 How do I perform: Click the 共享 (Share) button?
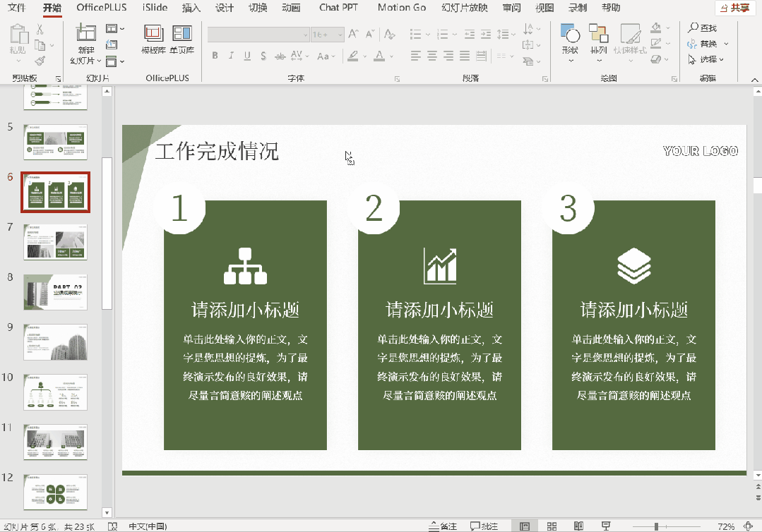734,8
